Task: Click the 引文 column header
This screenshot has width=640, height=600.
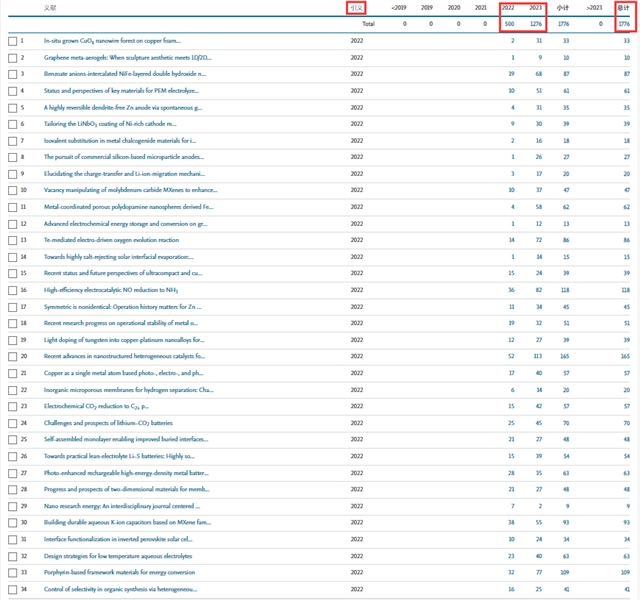Action: click(x=356, y=7)
